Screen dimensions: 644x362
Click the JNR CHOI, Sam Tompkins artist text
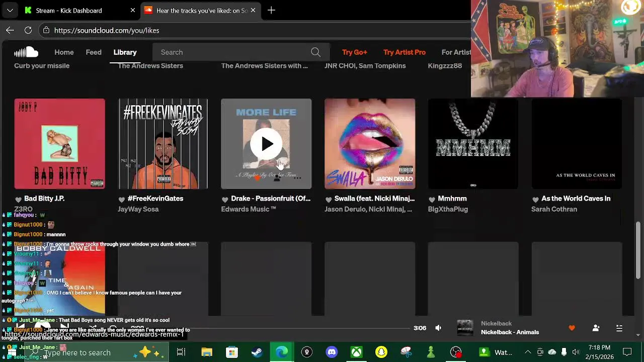[x=365, y=66]
